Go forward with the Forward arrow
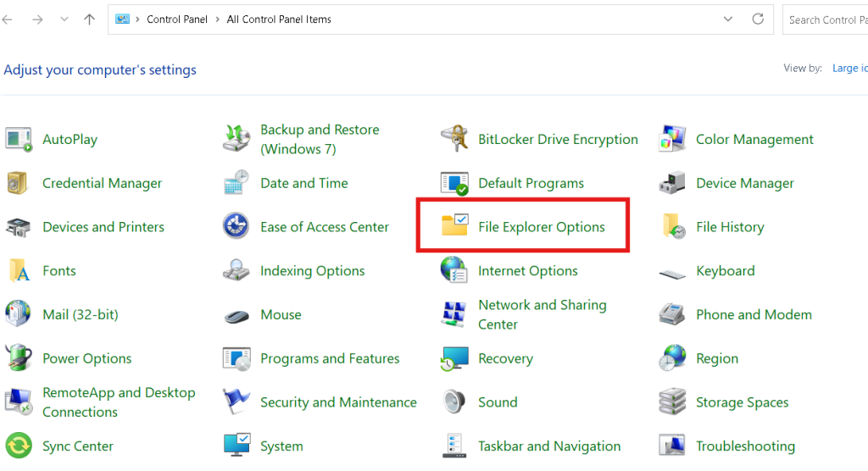This screenshot has height=471, width=868. (37, 19)
